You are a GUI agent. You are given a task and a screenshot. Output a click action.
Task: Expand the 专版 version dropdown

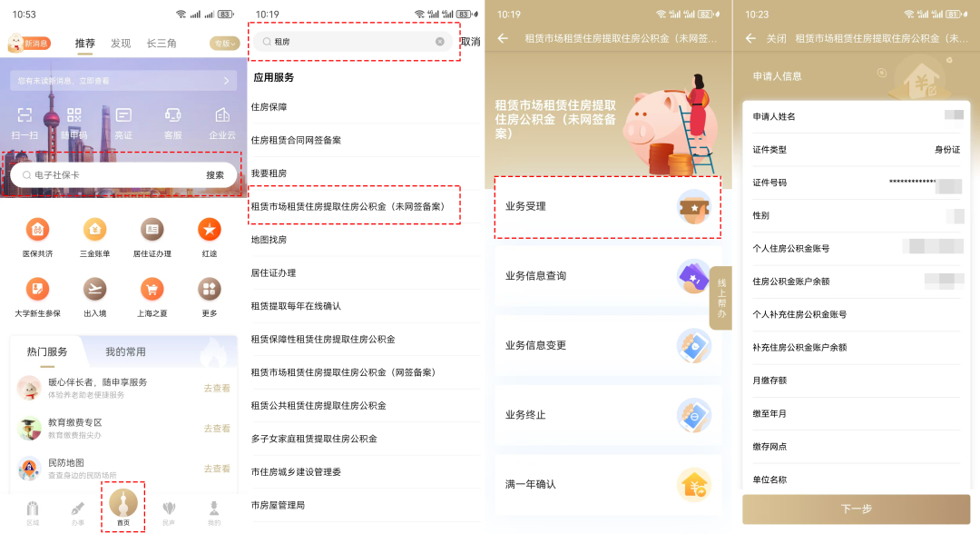click(x=224, y=44)
